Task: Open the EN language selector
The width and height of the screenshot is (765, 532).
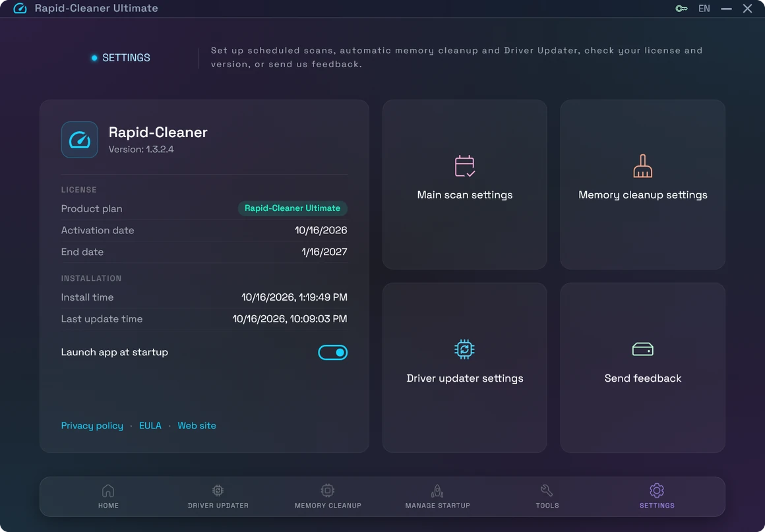Action: click(704, 9)
